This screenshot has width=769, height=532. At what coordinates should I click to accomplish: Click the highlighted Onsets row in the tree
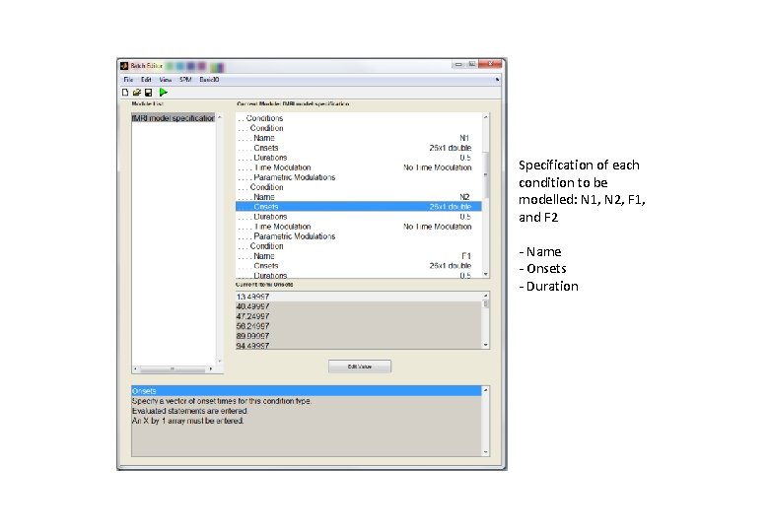[x=359, y=207]
